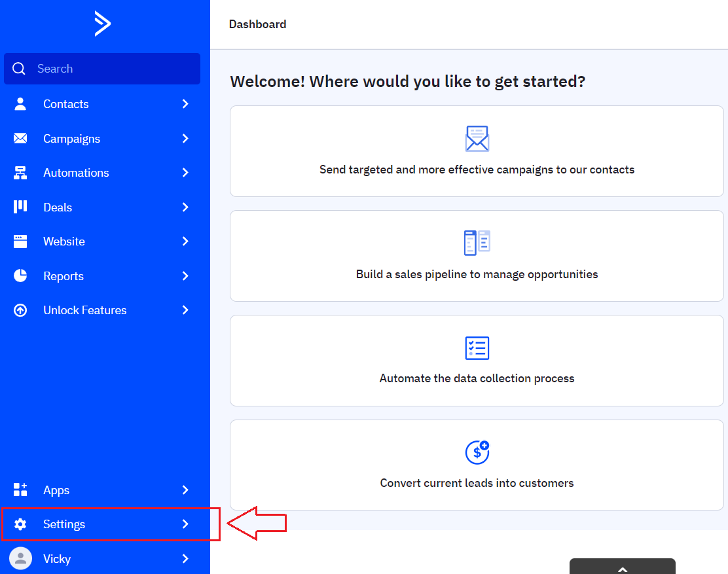This screenshot has width=728, height=574.
Task: Open the Deals menu item
Action: (x=102, y=207)
